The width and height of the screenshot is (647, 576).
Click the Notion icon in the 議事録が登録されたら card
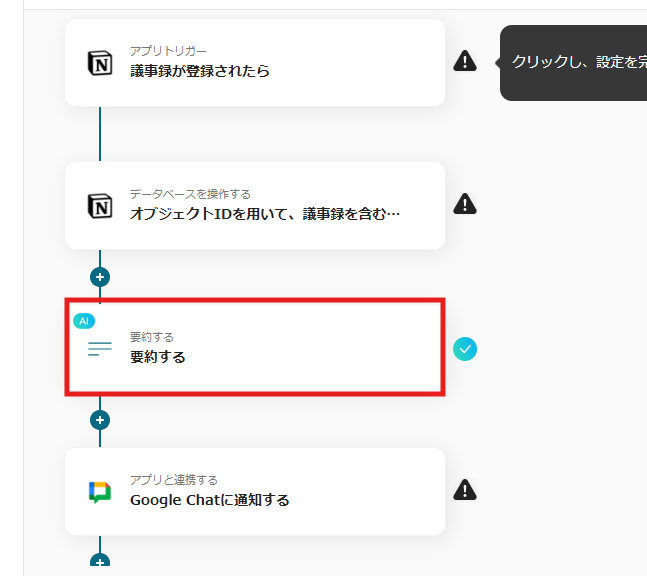click(100, 63)
